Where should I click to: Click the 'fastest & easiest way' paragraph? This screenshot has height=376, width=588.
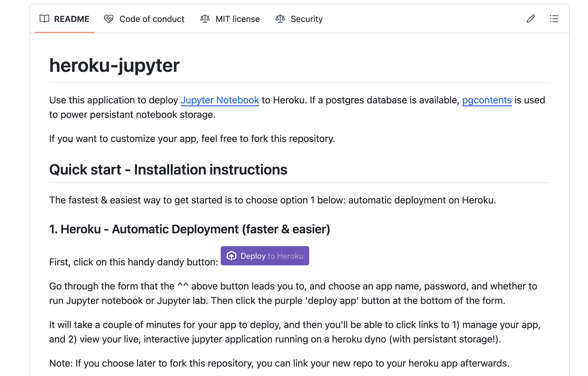click(x=273, y=200)
